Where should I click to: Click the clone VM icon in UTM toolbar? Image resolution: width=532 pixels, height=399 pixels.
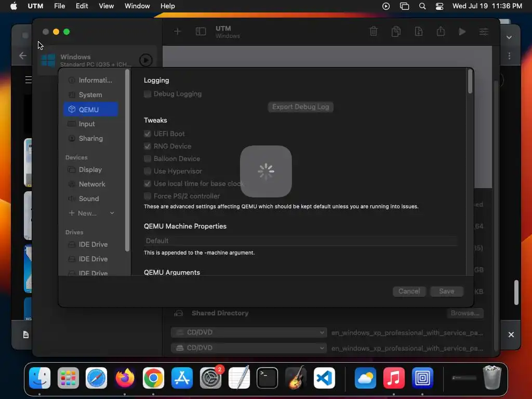point(395,32)
